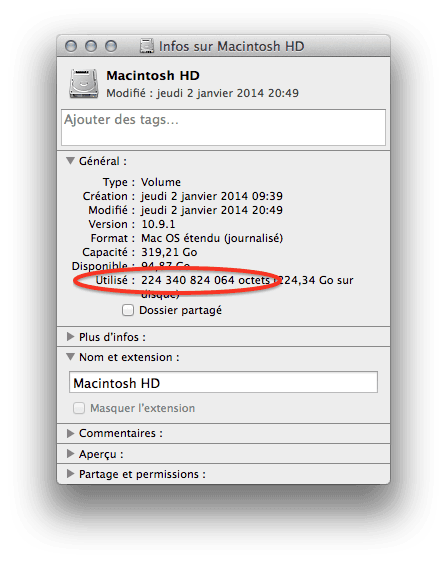Screen dimensions: 447x563
Task: Click the Macintosh HD name text field
Action: pos(223,382)
